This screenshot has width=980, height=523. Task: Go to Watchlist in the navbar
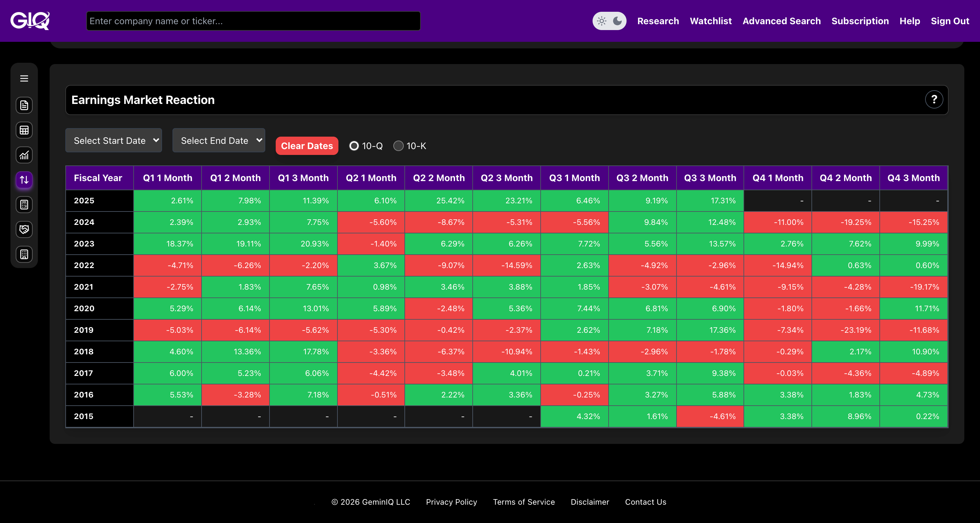tap(710, 21)
